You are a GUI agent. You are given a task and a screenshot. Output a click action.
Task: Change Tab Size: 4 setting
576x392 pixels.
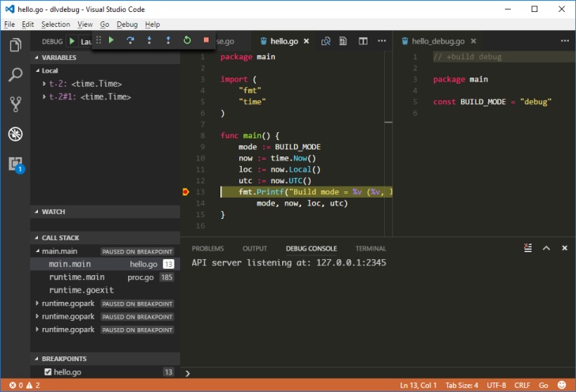click(461, 385)
